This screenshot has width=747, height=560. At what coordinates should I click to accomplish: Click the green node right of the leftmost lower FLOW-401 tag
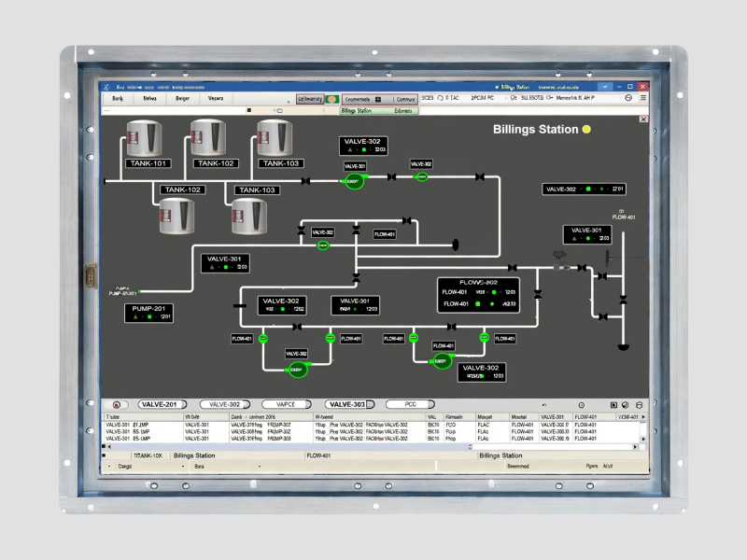[x=263, y=339]
